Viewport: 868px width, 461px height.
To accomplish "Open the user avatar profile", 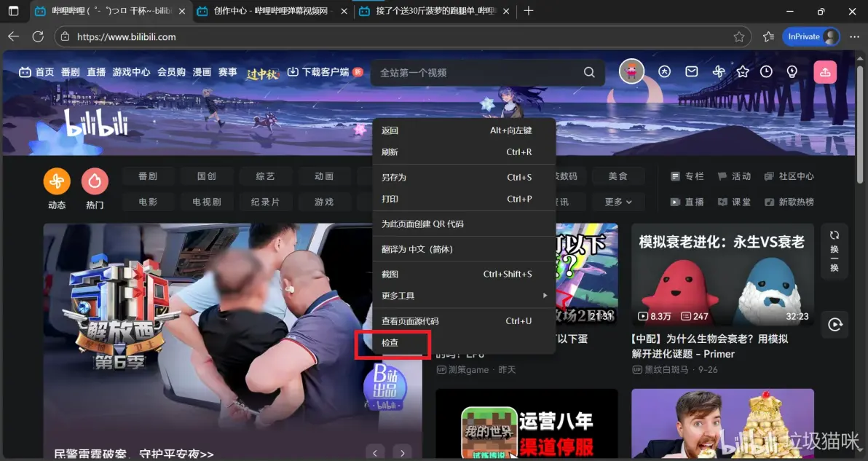I will (631, 72).
